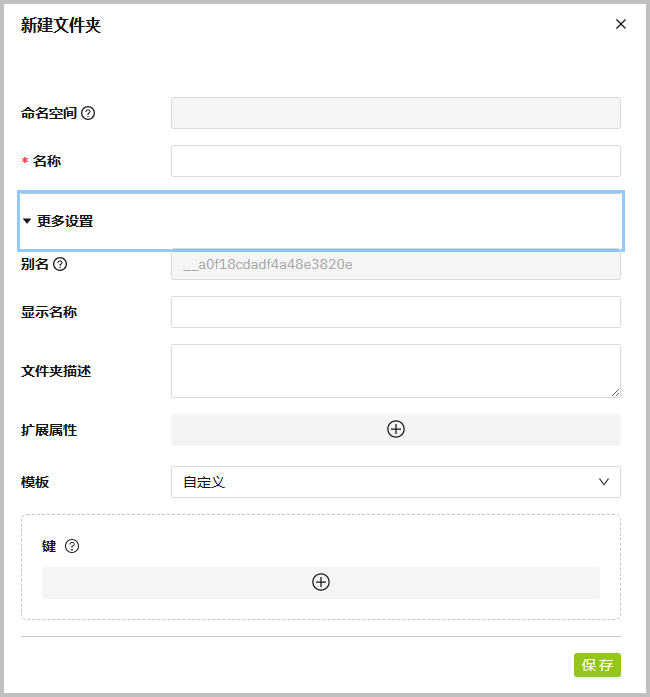Save the new folder with 保存
Viewport: 650px width, 697px height.
pos(597,665)
